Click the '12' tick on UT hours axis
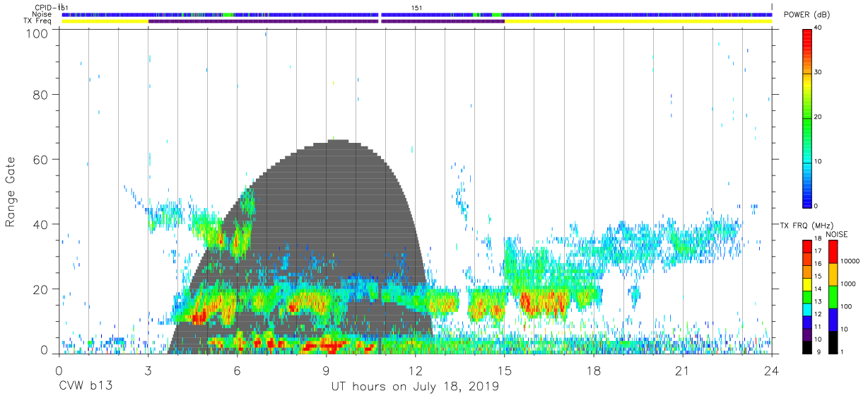Viewport: 868px width, 401px height. pos(416,371)
